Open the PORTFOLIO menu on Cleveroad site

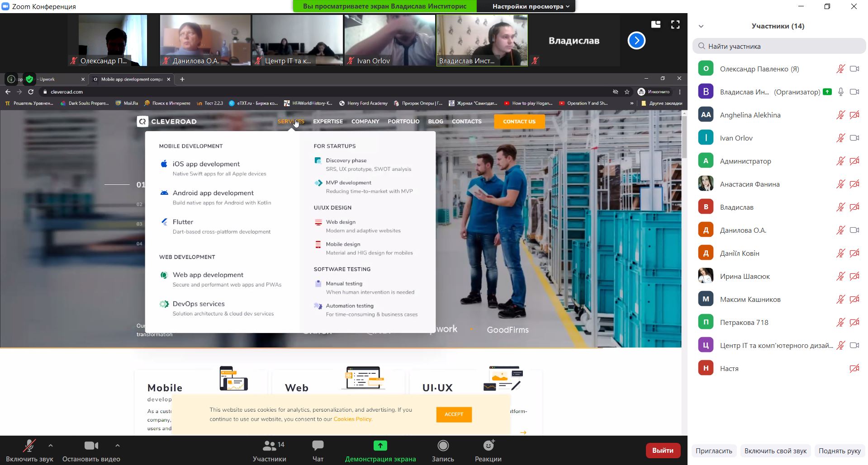(x=403, y=122)
